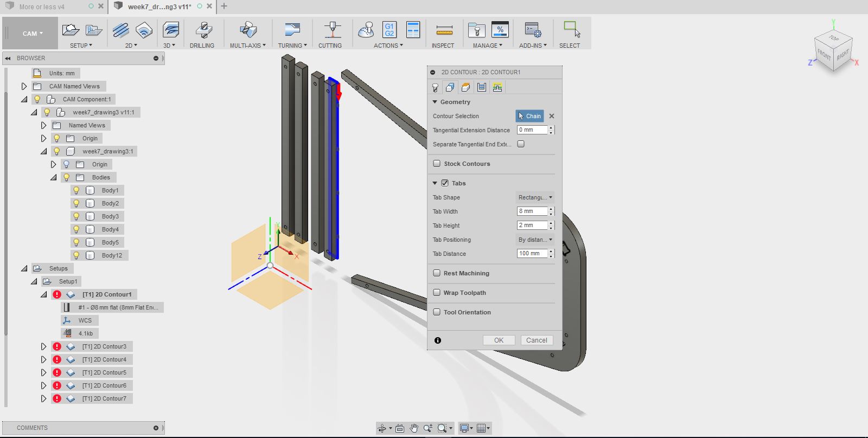
Task: Select the 2D Contour5 operation in browser
Action: pos(104,372)
